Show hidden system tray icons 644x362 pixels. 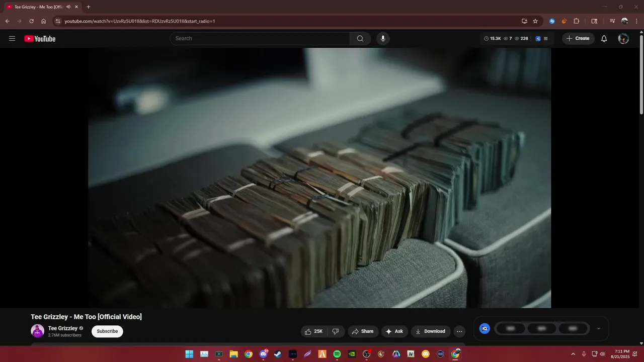tap(573, 354)
